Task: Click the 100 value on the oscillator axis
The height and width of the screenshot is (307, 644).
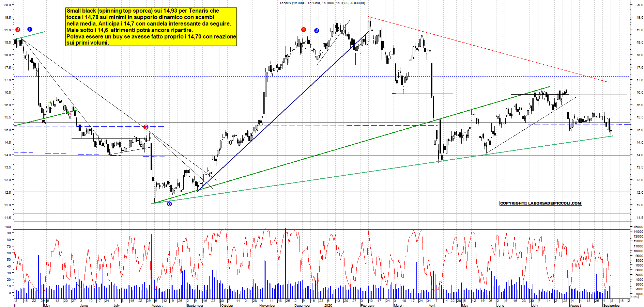Action: pyautogui.click(x=8, y=227)
